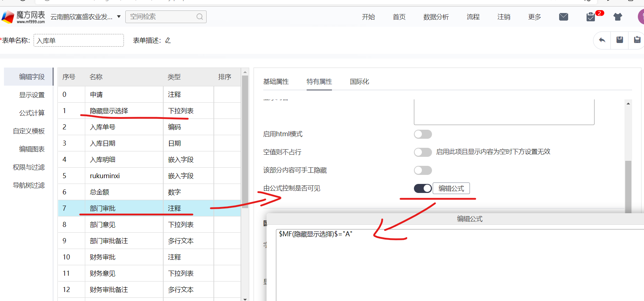Click the shirt theme icon
The height and width of the screenshot is (301, 644).
click(618, 17)
